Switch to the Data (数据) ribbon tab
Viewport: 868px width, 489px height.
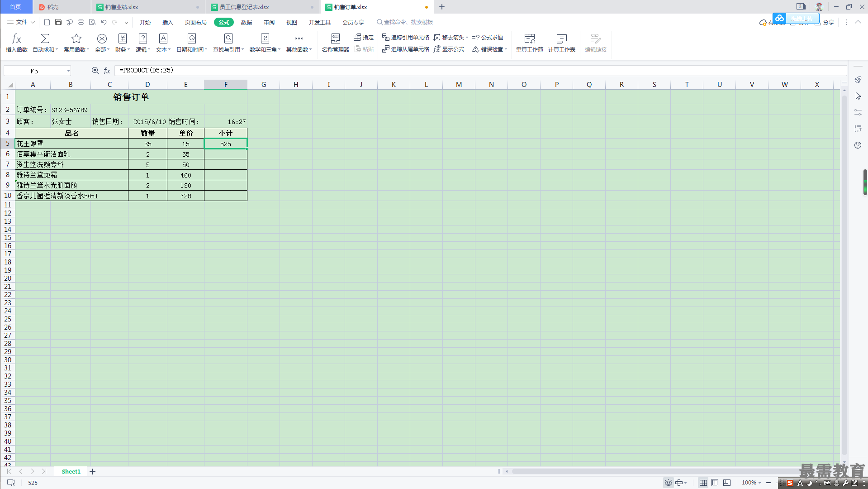[x=246, y=22]
